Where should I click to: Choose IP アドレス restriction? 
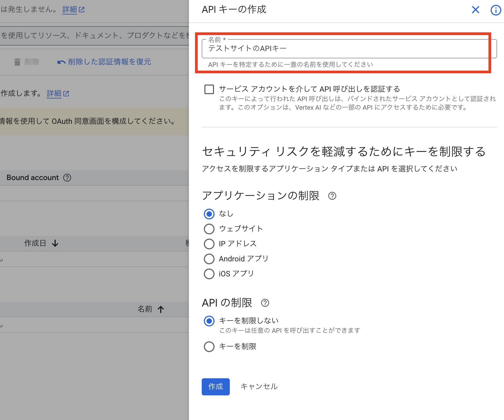[x=209, y=244]
